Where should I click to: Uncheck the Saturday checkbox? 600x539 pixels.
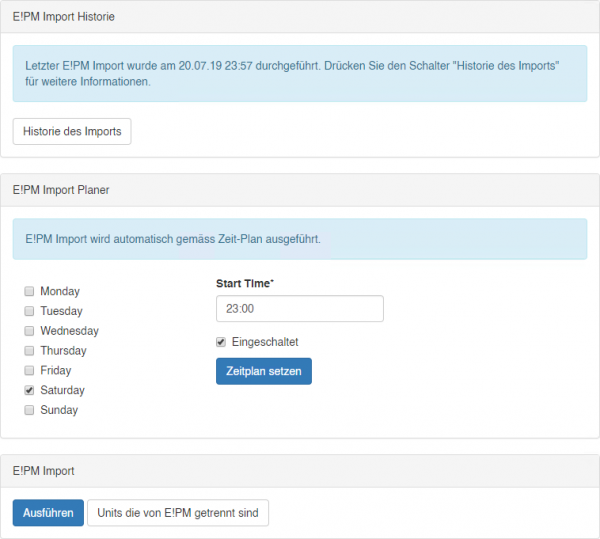coord(29,391)
